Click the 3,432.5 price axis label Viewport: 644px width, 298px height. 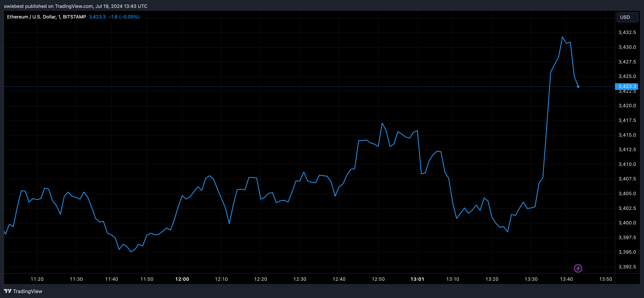click(x=627, y=32)
